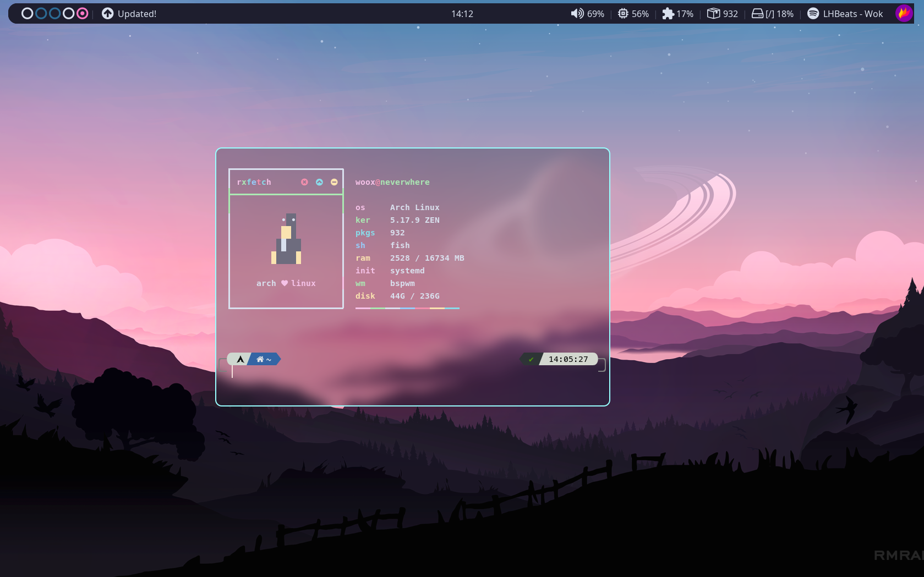
Task: Click the "bspwm" wm value
Action: [402, 283]
